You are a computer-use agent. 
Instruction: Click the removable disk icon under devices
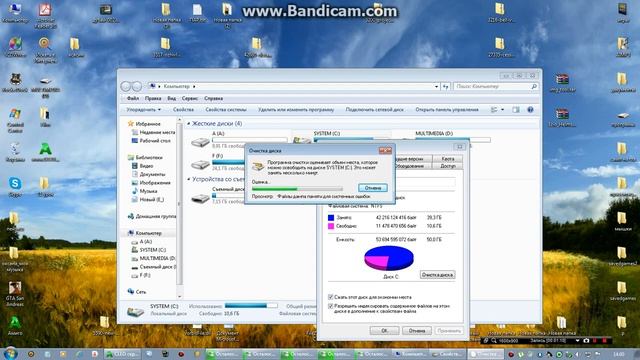click(200, 198)
